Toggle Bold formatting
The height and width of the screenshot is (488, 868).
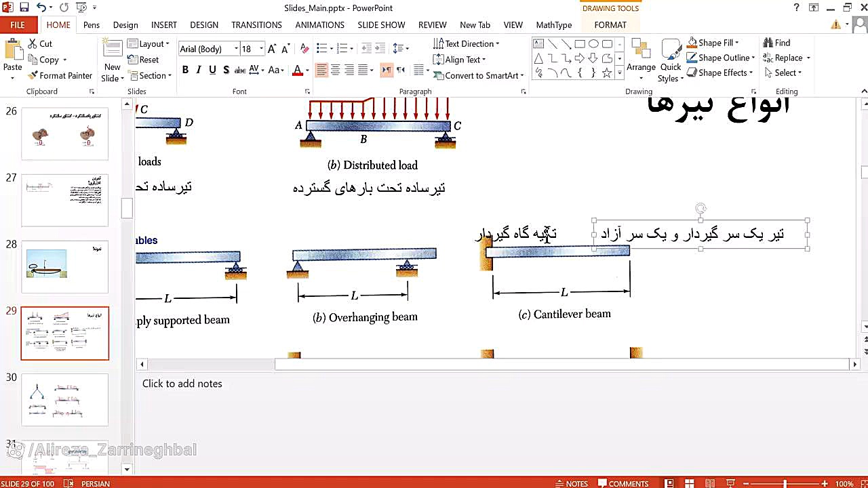(185, 70)
